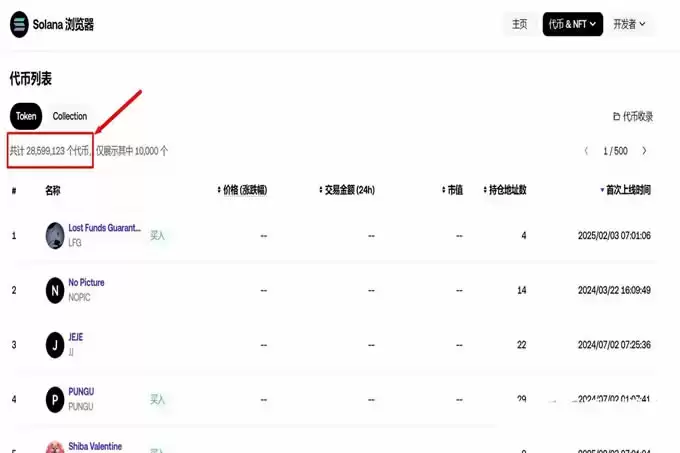680x453 pixels.
Task: Click the LFG token avatar
Action: [x=55, y=236]
